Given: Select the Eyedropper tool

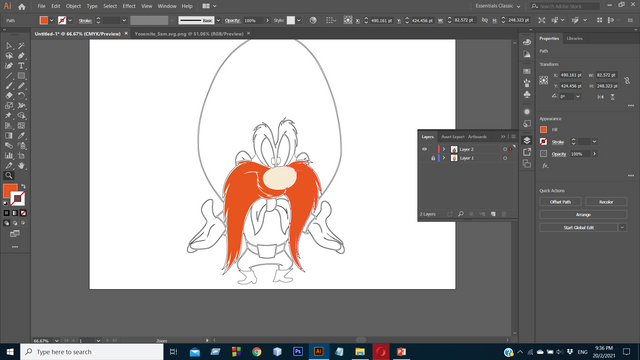Looking at the screenshot, I should (x=21, y=136).
